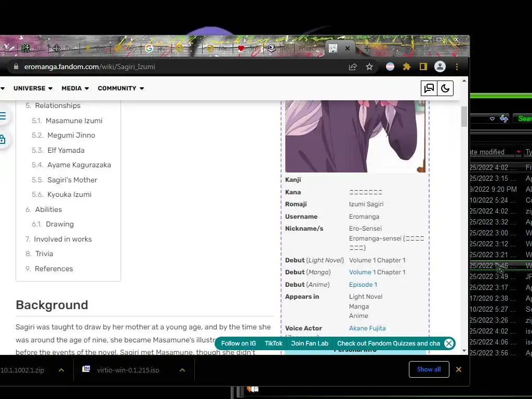Open a new browser tab
Screen dimensions: 532x399
(367, 48)
